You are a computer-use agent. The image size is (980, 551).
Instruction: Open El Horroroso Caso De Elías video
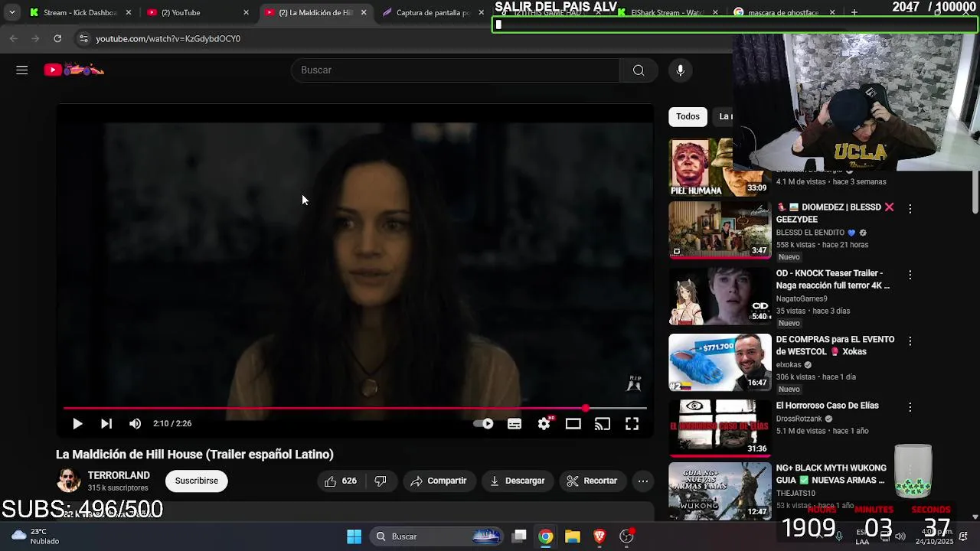720,428
